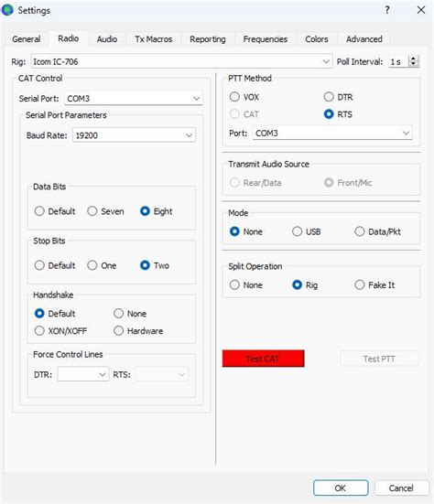434x504 pixels.
Task: Increase the Poll Interval with up arrow
Action: [414, 59]
